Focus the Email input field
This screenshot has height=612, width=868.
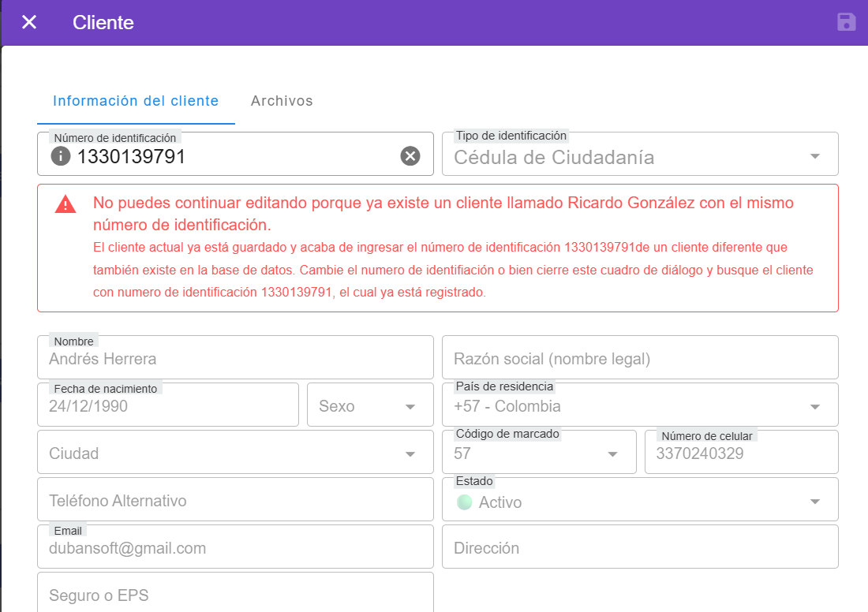point(234,548)
